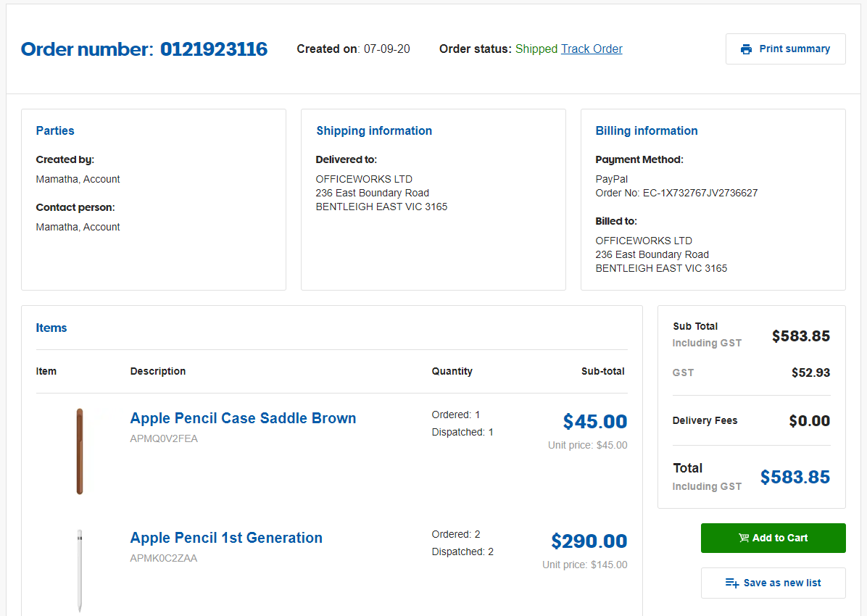
Task: Click 236 East Boundary Road under Billed to
Action: tap(652, 254)
